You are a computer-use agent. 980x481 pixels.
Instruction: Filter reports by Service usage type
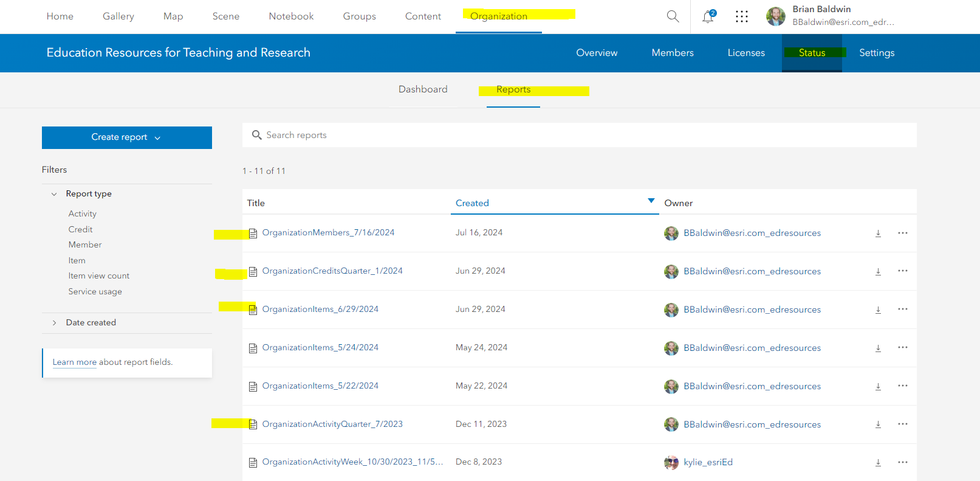click(x=95, y=291)
